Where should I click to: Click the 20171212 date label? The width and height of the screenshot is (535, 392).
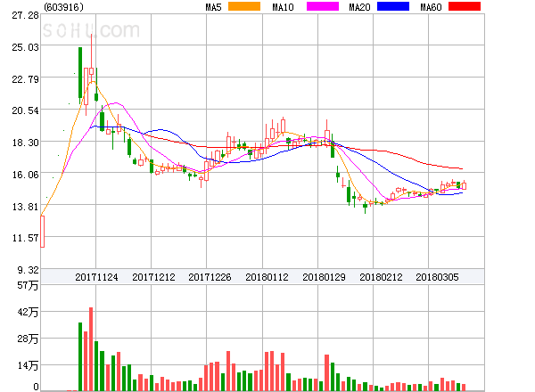point(153,277)
